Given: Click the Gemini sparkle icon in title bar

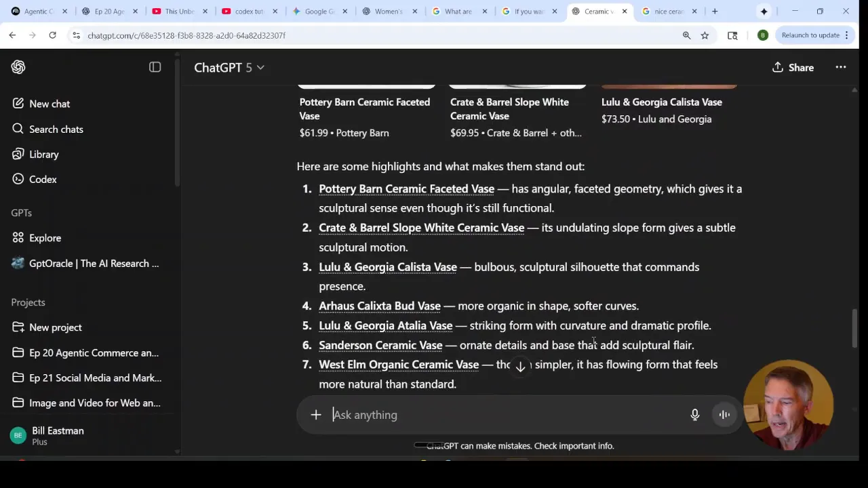Looking at the screenshot, I should coord(764,12).
